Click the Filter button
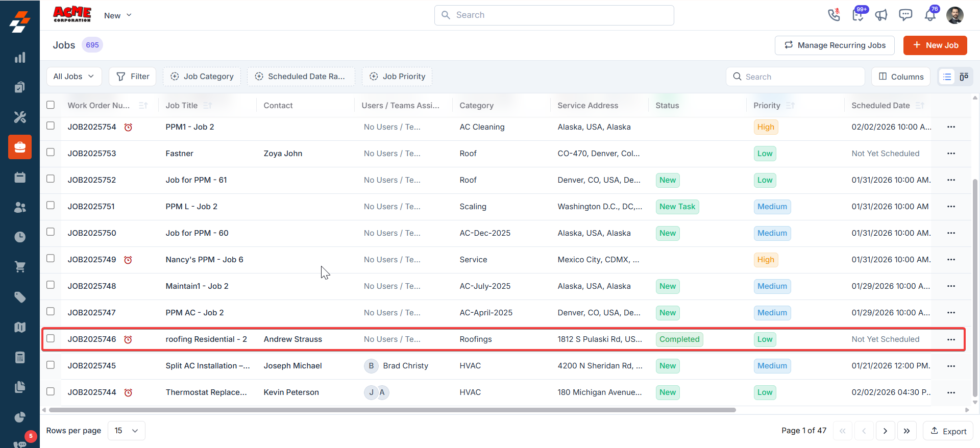Screen dimensions: 980x448 tap(133, 77)
